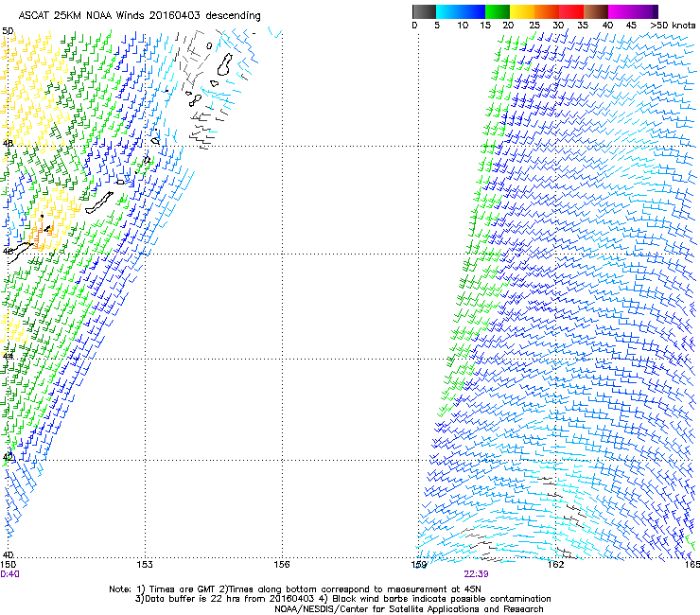Click the '35' label under the color scale
The width and height of the screenshot is (700, 615).
(583, 26)
